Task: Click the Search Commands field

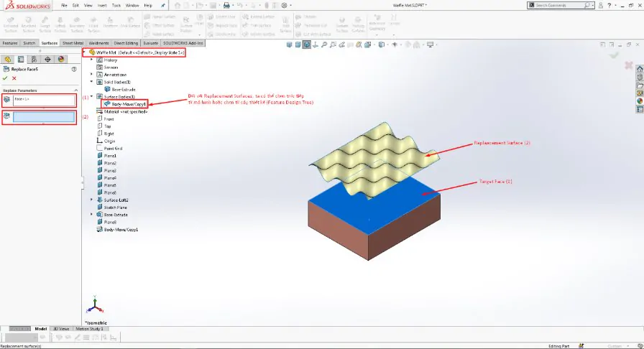Action: pos(561,5)
